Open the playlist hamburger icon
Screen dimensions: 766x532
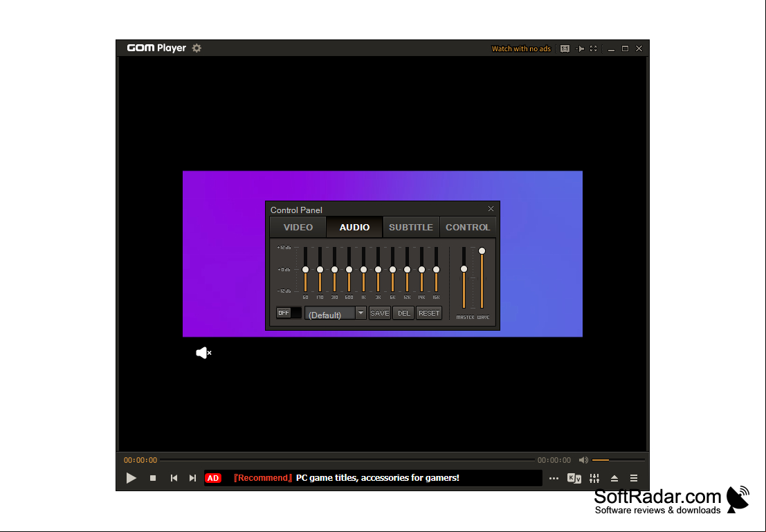coord(634,478)
